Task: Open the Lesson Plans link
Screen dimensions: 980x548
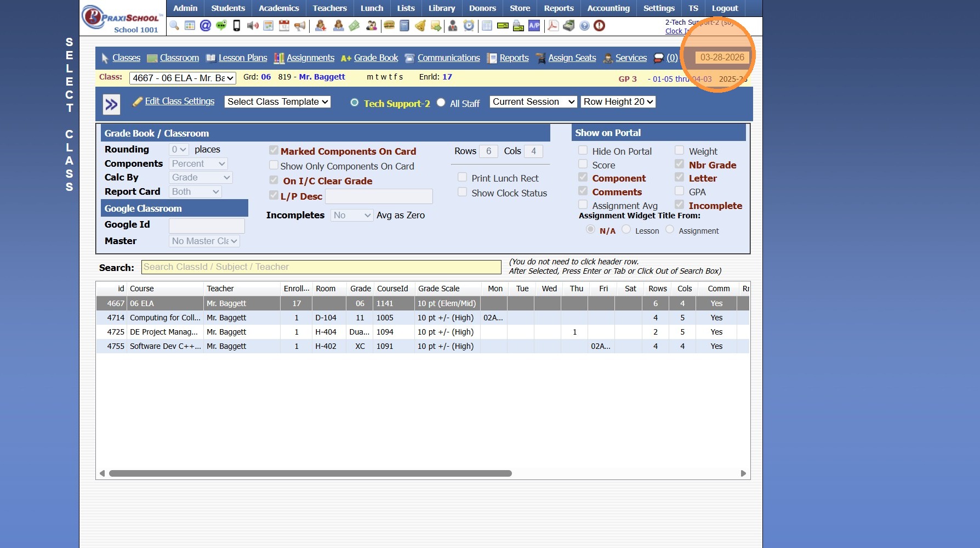Action: tap(242, 58)
